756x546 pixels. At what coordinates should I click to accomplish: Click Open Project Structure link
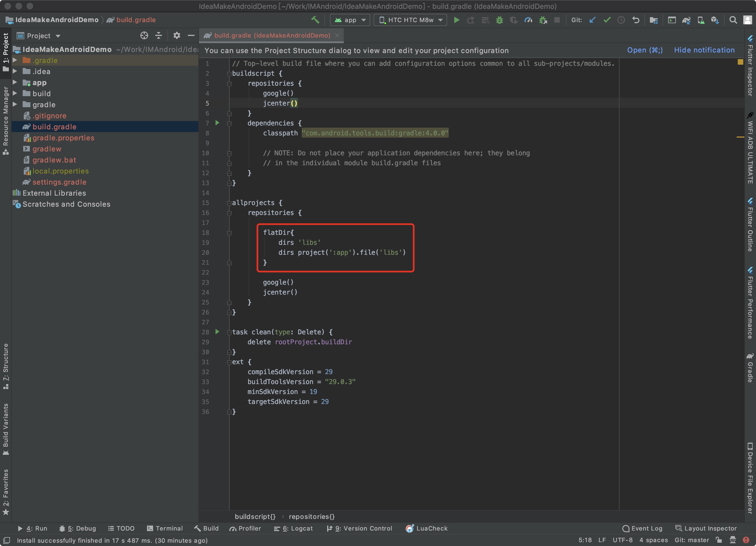pos(645,50)
